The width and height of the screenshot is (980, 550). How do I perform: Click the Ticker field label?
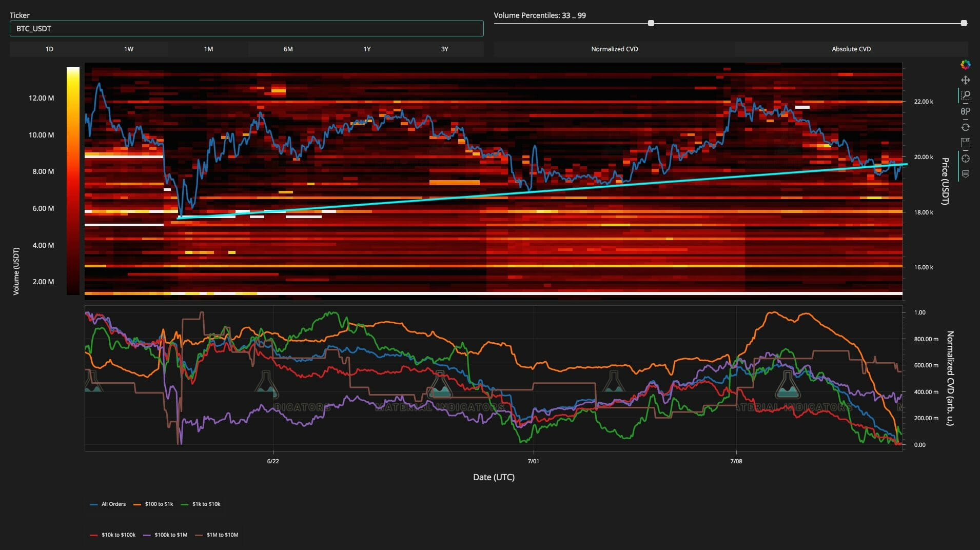[19, 15]
